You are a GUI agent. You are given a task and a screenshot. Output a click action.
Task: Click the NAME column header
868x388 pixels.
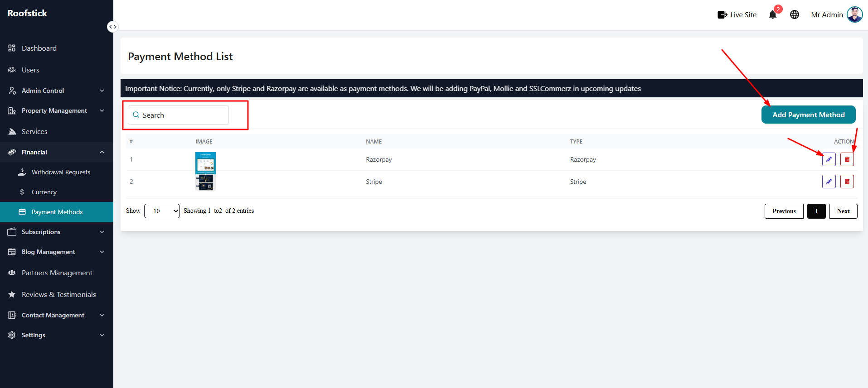pos(373,142)
